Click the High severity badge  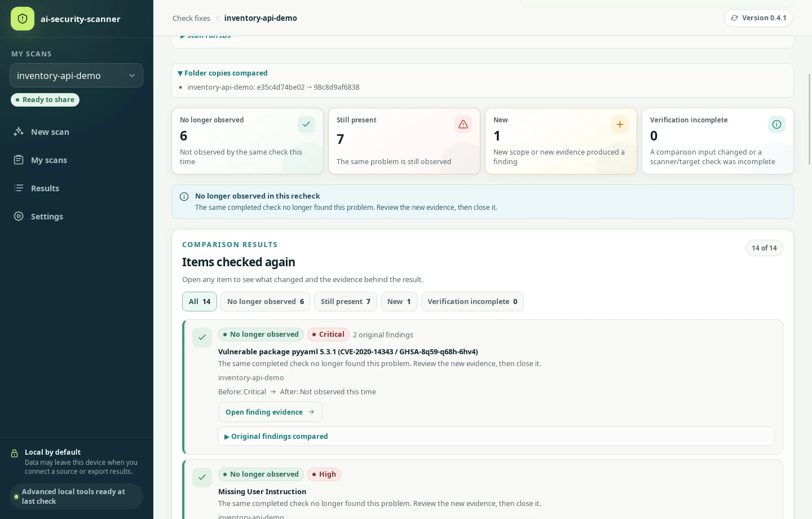coord(324,474)
